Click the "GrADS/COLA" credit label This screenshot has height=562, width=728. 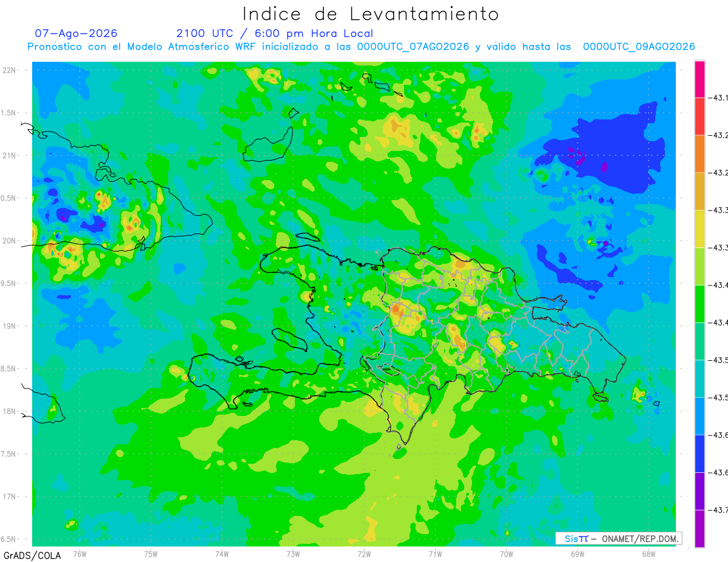[31, 555]
